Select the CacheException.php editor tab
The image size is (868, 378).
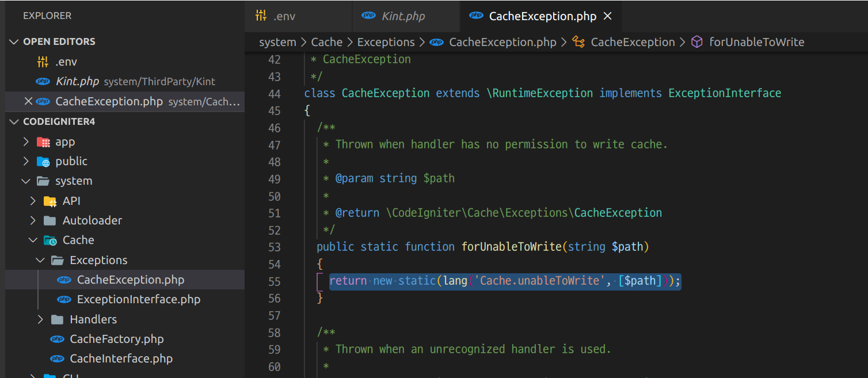click(541, 16)
